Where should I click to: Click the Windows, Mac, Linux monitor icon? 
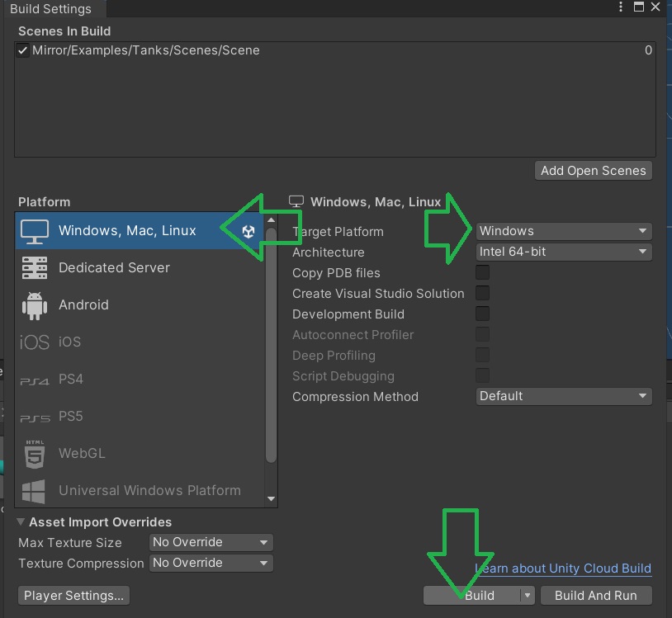click(x=34, y=231)
